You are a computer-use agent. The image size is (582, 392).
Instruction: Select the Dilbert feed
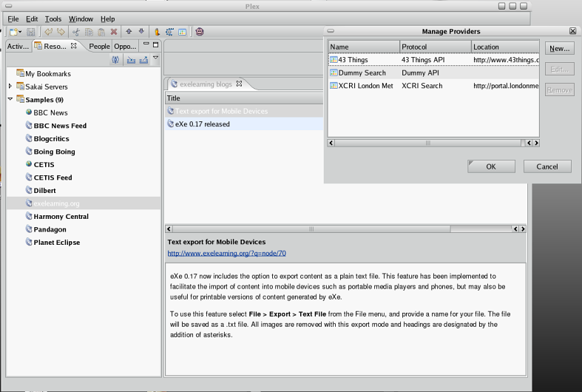pos(44,190)
